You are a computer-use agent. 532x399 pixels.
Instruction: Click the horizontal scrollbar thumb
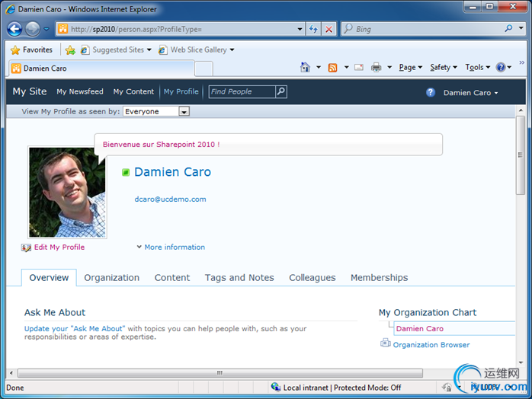point(220,373)
